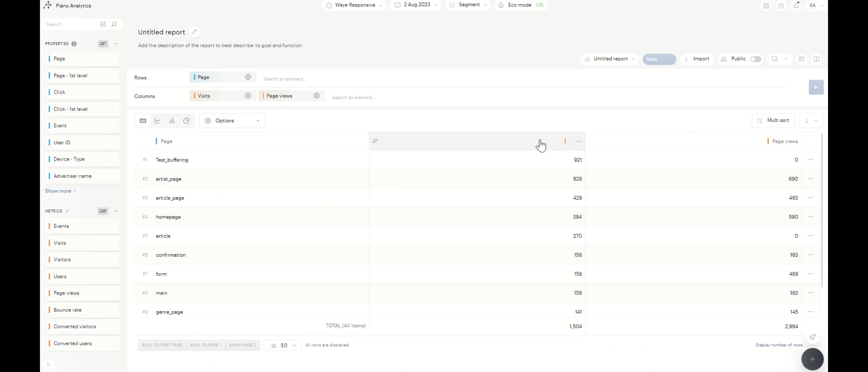This screenshot has width=868, height=372.
Task: Select Converted visitors metric
Action: [82, 327]
